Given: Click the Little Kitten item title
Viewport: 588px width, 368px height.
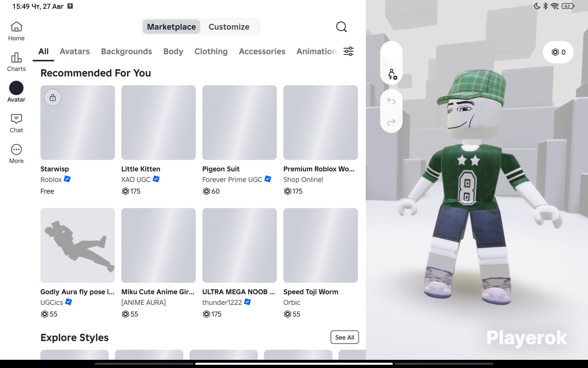Looking at the screenshot, I should point(141,169).
